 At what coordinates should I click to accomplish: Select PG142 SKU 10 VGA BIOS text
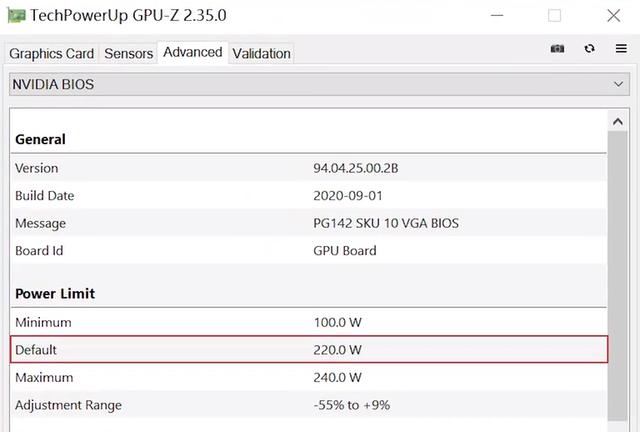(386, 223)
